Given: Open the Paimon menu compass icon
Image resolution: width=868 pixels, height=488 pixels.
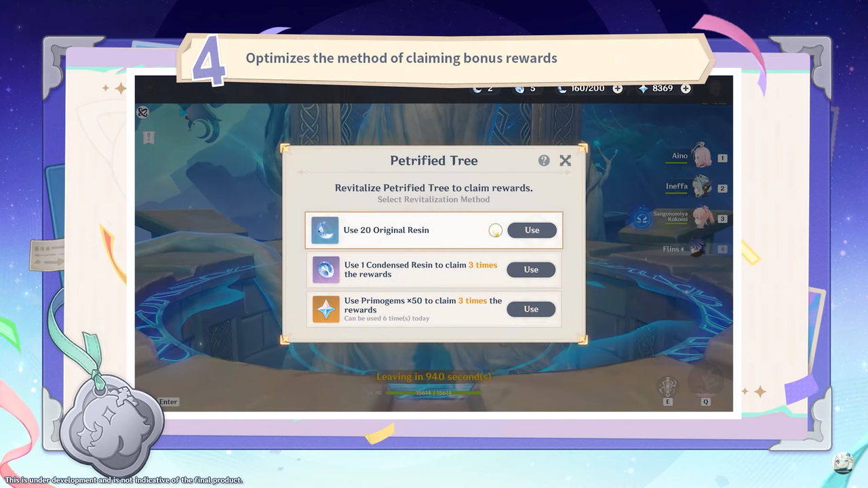Looking at the screenshot, I should point(142,113).
